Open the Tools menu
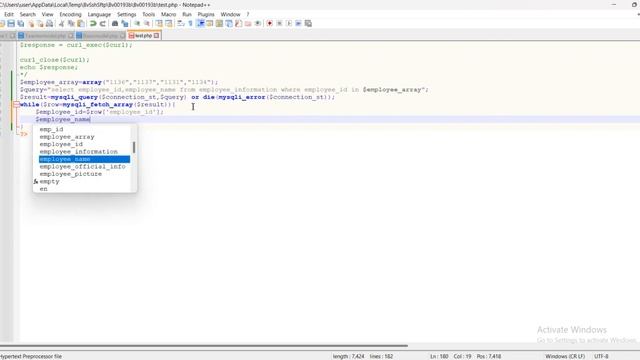Viewport: 640px width, 360px height. (x=149, y=14)
